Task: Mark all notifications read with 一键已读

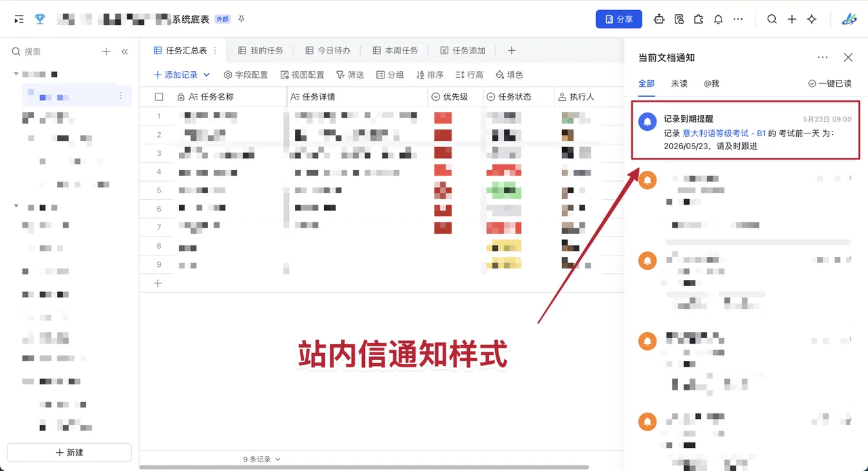Action: click(830, 83)
